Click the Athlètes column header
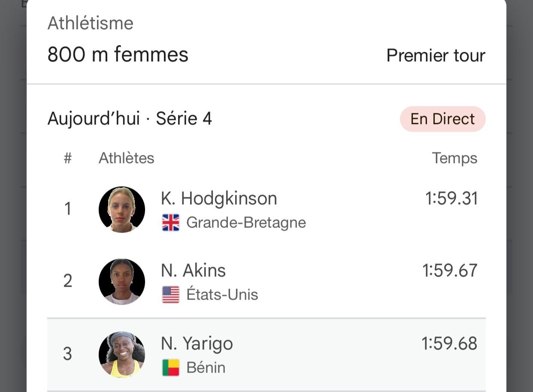Image resolution: width=533 pixels, height=392 pixels. coord(127,158)
